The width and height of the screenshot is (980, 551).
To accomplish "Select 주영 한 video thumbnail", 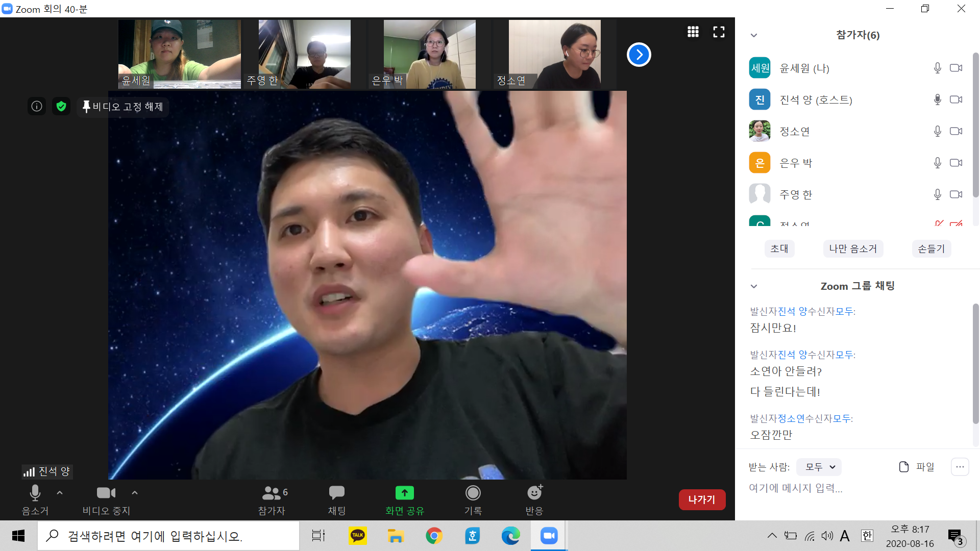I will pos(305,54).
